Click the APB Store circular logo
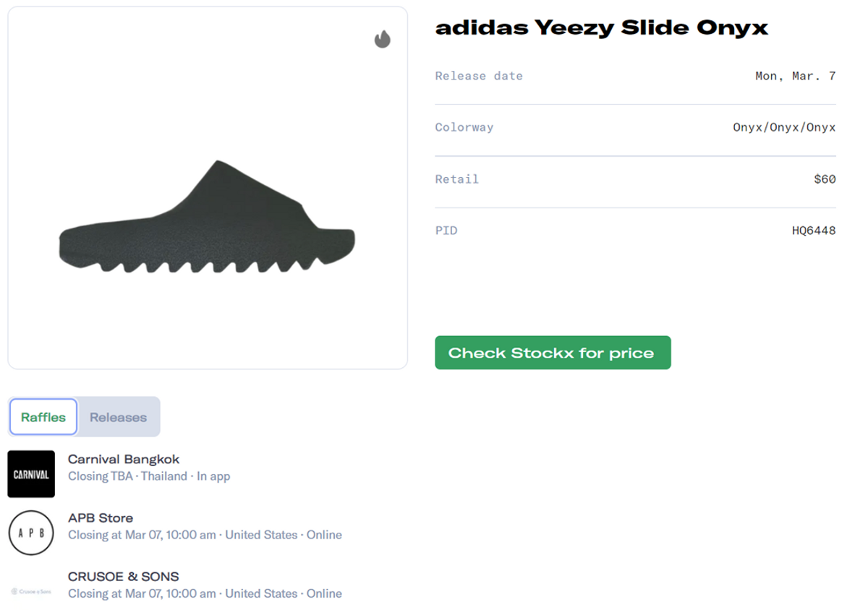The image size is (868, 610). point(30,533)
